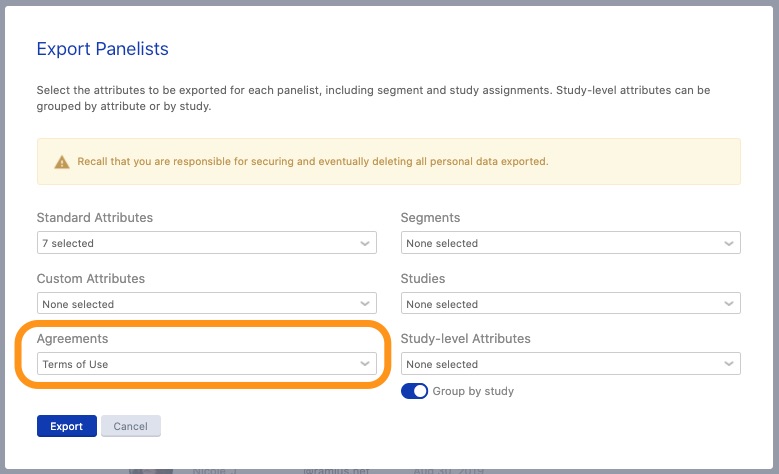
Task: Click the Standard Attributes dropdown chevron arrow
Action: pos(365,243)
